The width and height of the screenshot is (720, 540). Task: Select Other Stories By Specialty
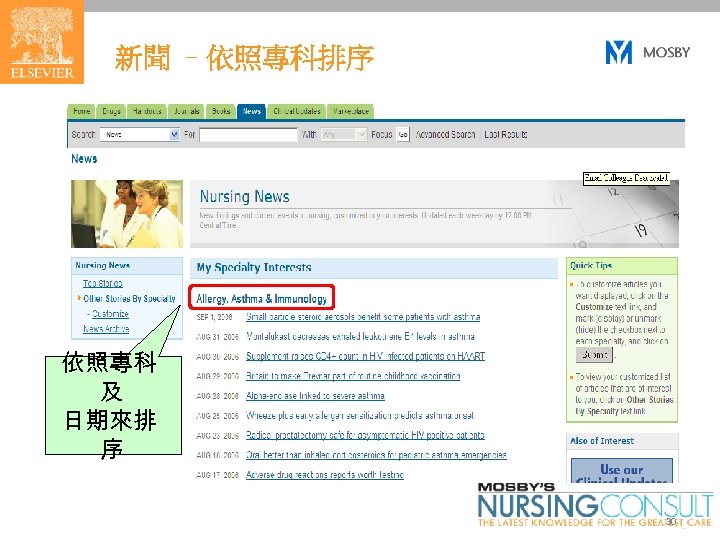coord(129,298)
